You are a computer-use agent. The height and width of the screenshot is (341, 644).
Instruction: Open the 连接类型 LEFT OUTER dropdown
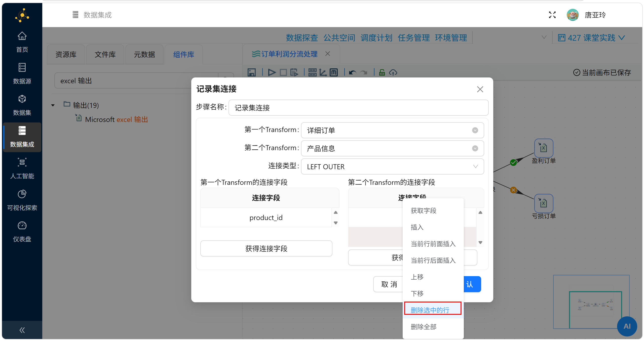click(392, 167)
